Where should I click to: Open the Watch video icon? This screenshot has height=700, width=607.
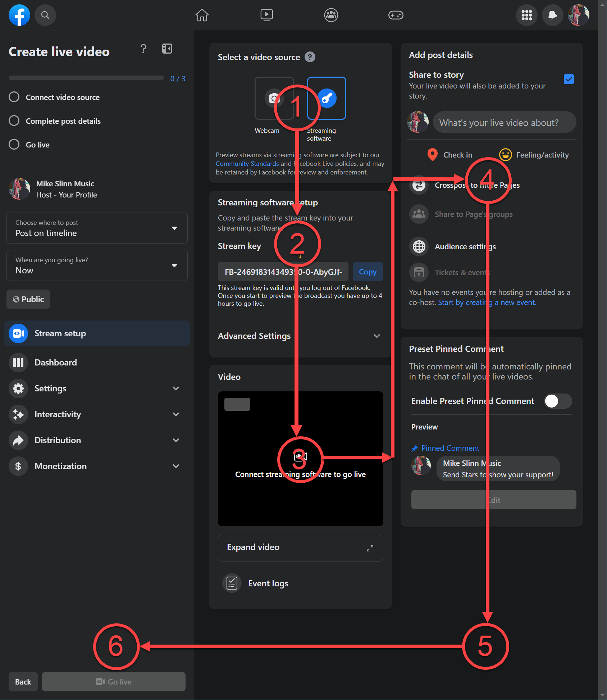coord(266,15)
